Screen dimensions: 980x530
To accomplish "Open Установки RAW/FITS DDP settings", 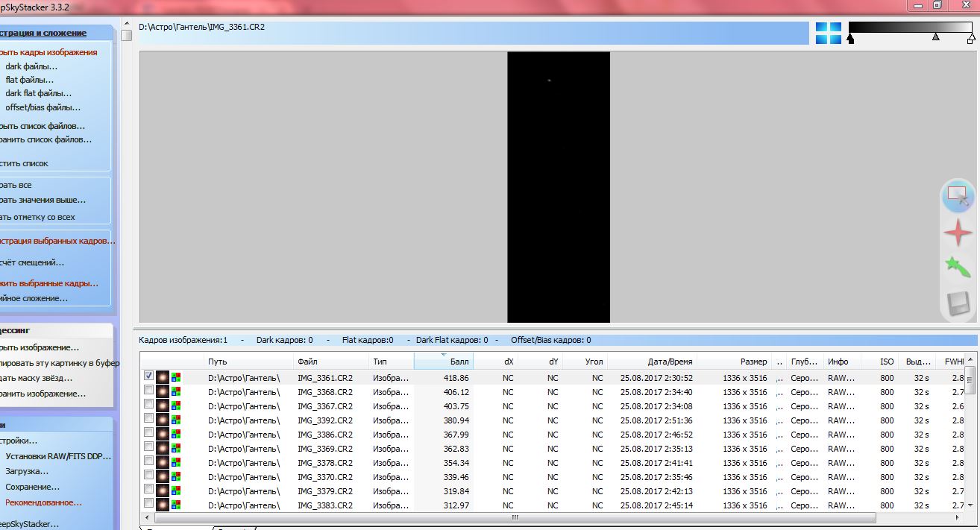I will point(58,456).
